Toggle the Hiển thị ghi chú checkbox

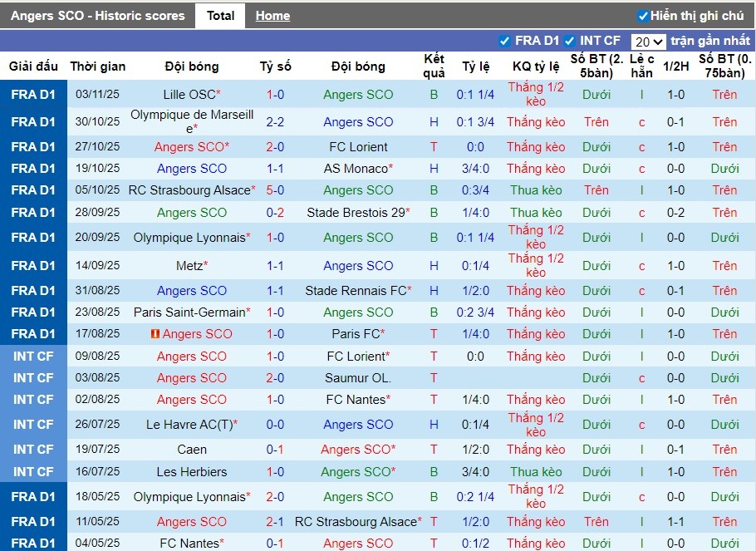[643, 16]
